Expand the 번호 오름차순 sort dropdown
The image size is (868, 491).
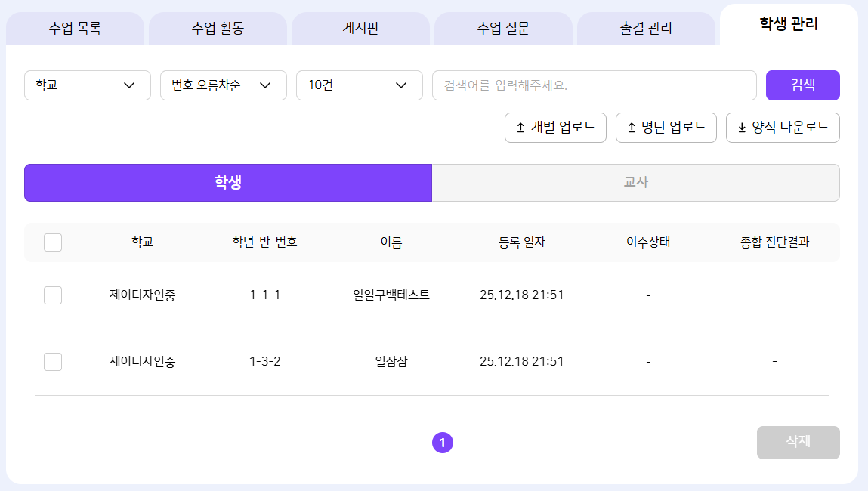coord(224,85)
